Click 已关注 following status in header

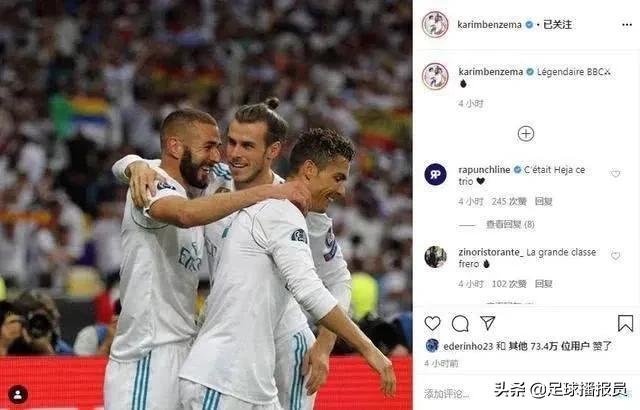click(x=557, y=24)
